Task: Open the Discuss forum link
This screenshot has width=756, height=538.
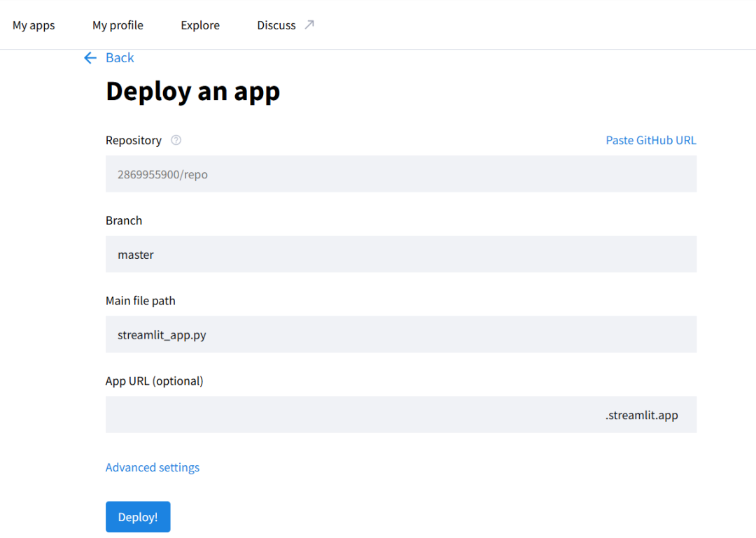Action: tap(276, 25)
